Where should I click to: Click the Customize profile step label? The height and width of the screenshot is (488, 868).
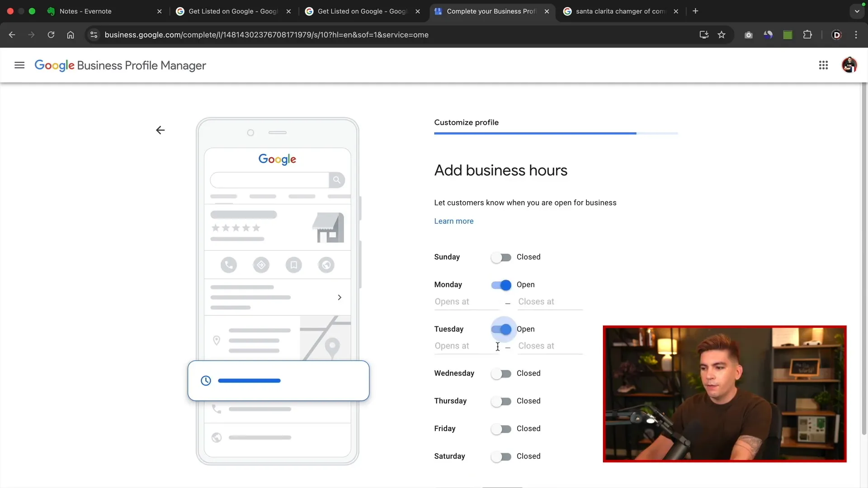pos(466,122)
